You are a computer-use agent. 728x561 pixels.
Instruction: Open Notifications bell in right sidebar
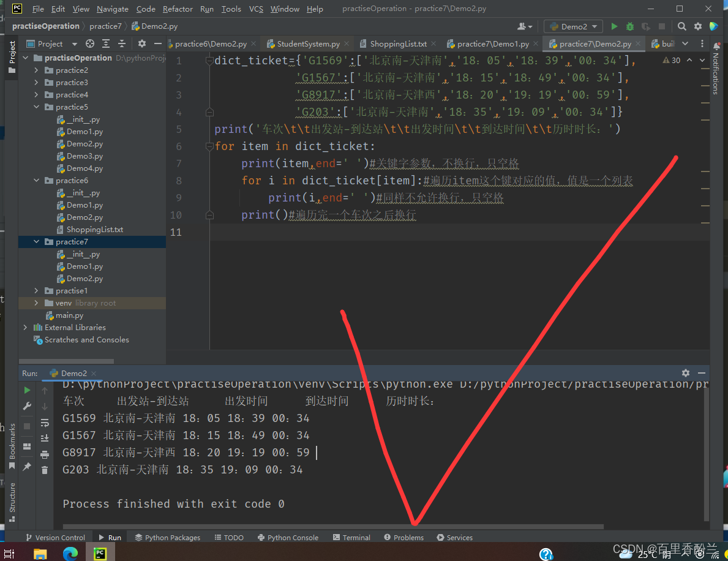pyautogui.click(x=716, y=45)
